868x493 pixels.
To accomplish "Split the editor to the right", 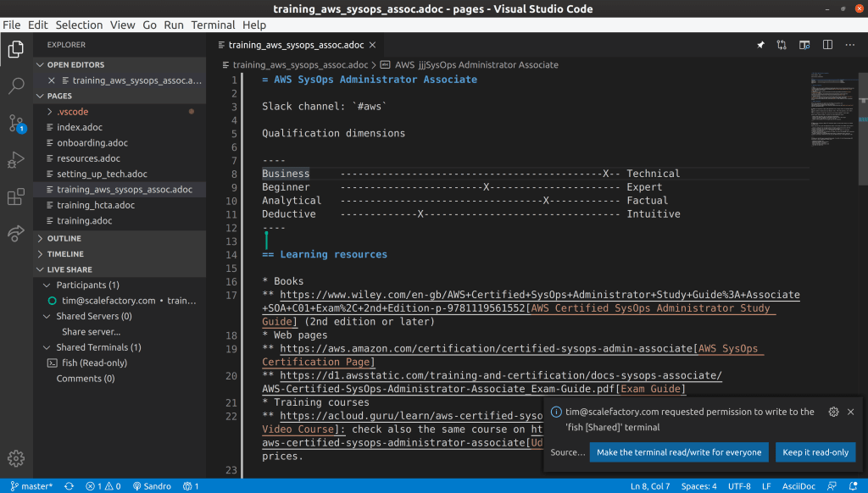I will [827, 45].
